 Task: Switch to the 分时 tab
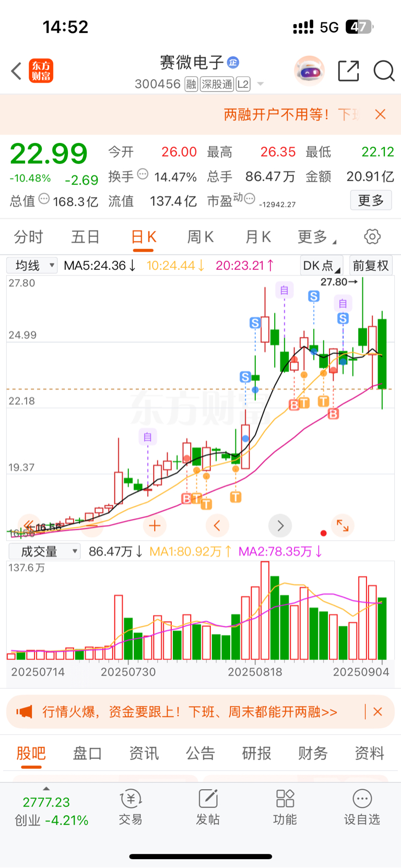[x=28, y=237]
